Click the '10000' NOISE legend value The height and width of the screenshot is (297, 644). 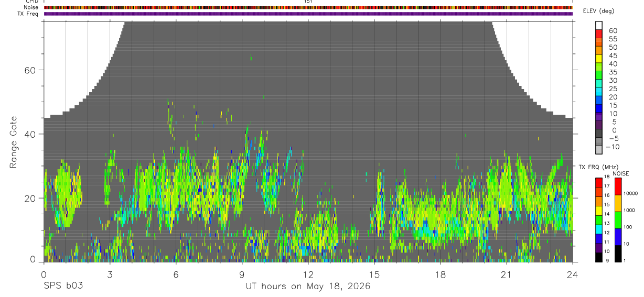[630, 193]
